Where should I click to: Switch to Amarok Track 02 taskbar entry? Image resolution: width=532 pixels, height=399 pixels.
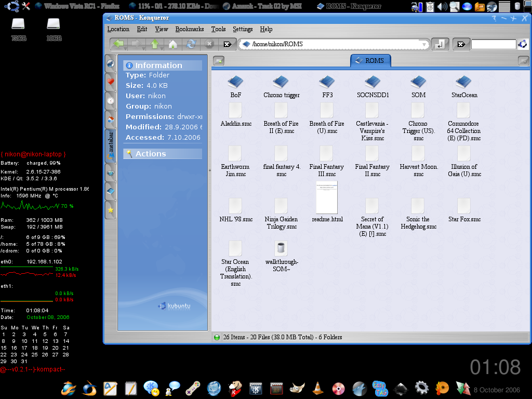pos(263,6)
